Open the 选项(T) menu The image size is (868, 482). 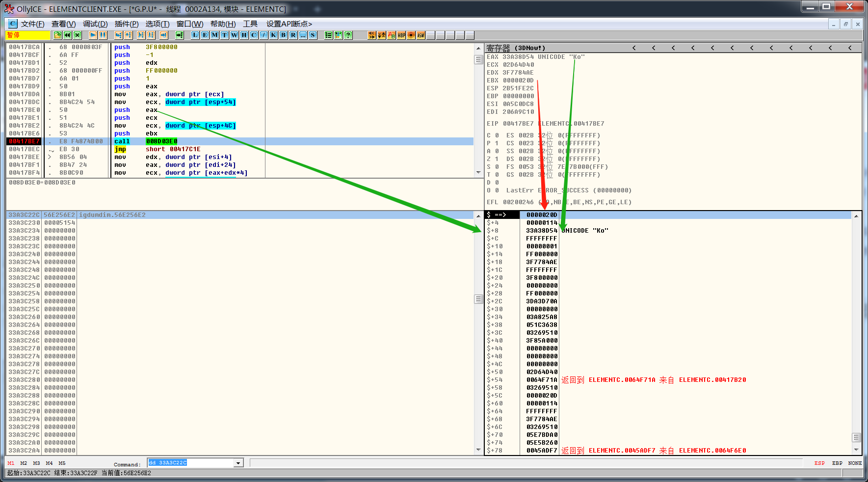[x=158, y=24]
